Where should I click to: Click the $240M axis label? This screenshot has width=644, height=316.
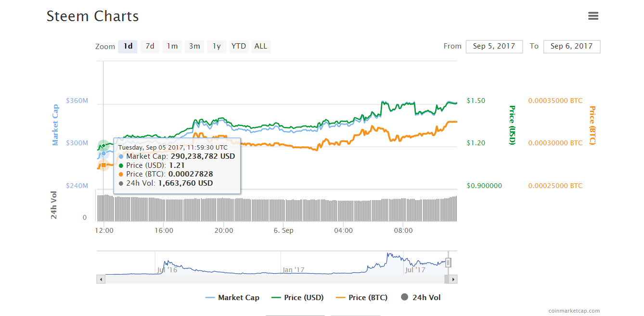(77, 186)
